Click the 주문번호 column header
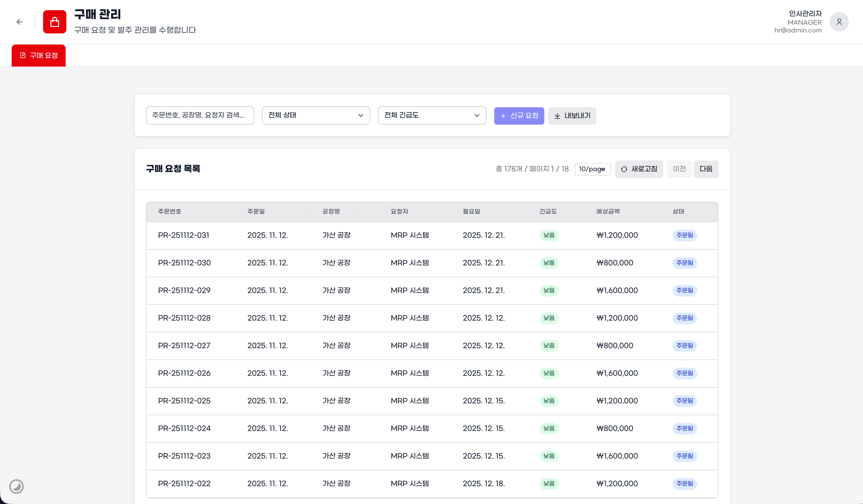 click(170, 212)
